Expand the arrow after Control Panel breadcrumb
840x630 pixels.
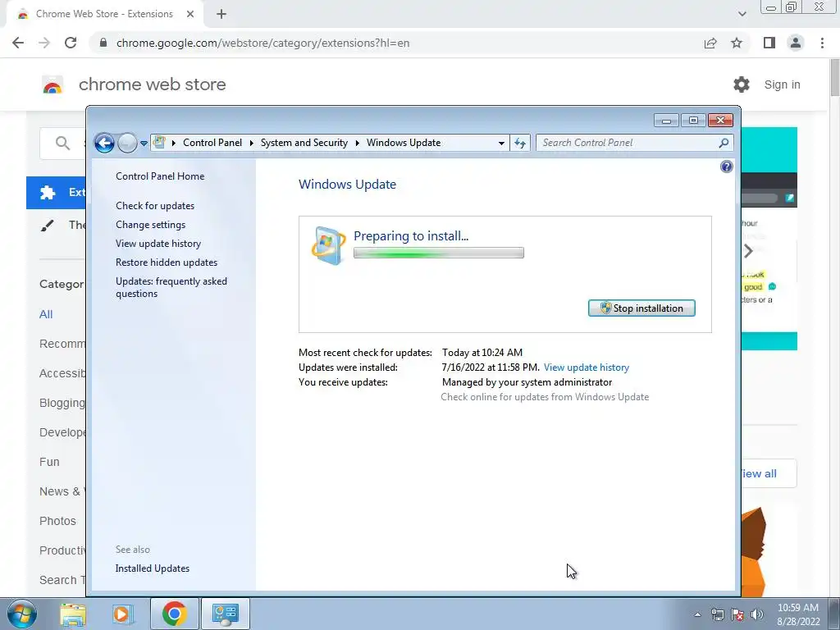tap(251, 143)
